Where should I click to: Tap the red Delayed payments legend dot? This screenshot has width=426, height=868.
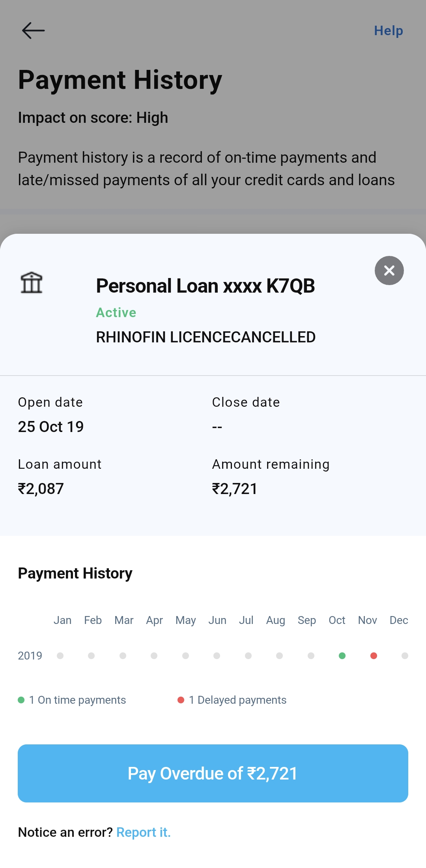click(181, 700)
